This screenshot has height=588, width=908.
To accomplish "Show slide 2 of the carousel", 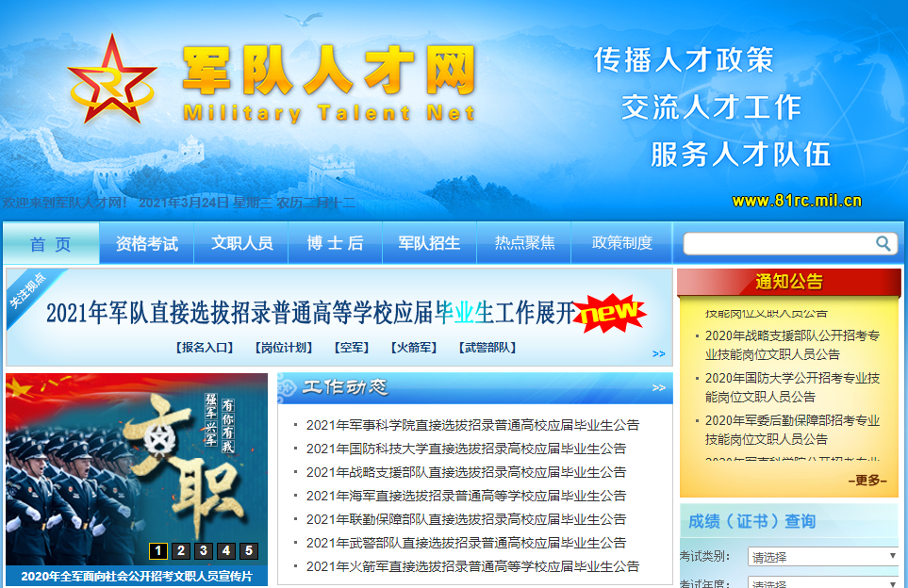I will (x=181, y=551).
